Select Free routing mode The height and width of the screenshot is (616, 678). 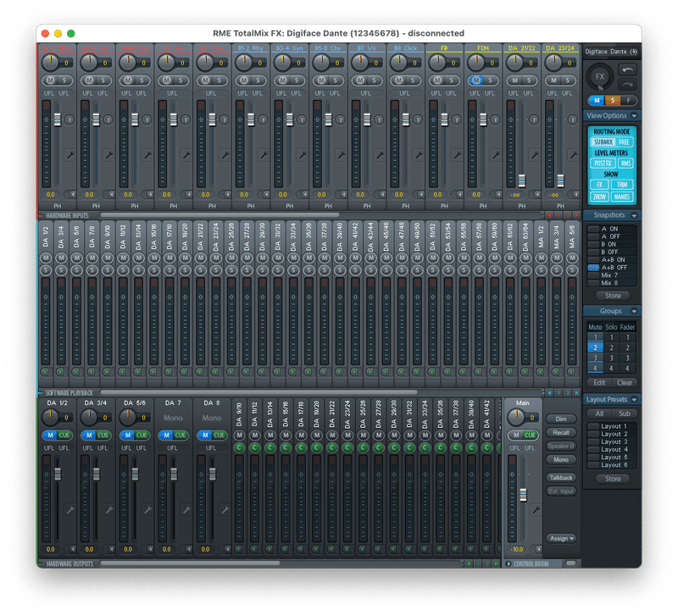coord(624,142)
